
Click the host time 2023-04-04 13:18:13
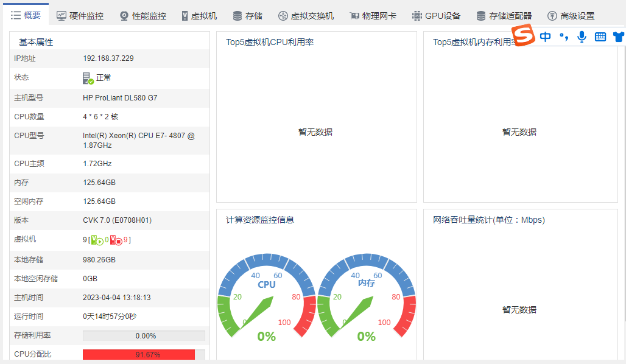tap(117, 298)
